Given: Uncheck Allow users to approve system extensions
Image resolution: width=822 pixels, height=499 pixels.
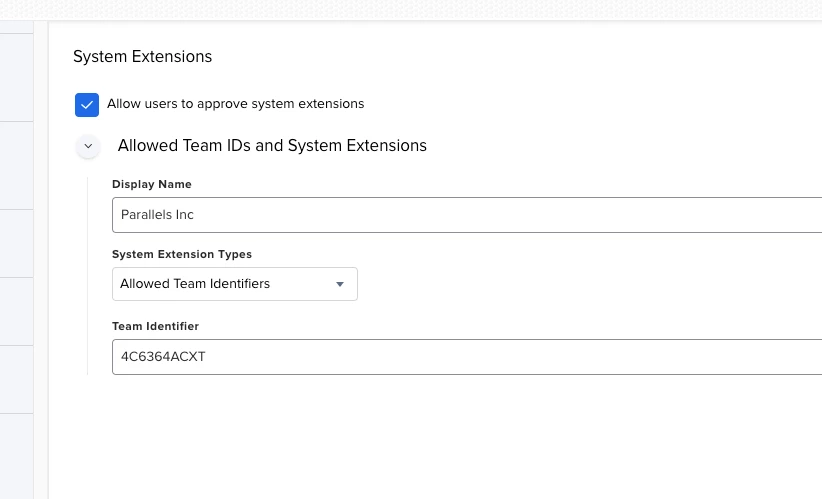Looking at the screenshot, I should (87, 105).
